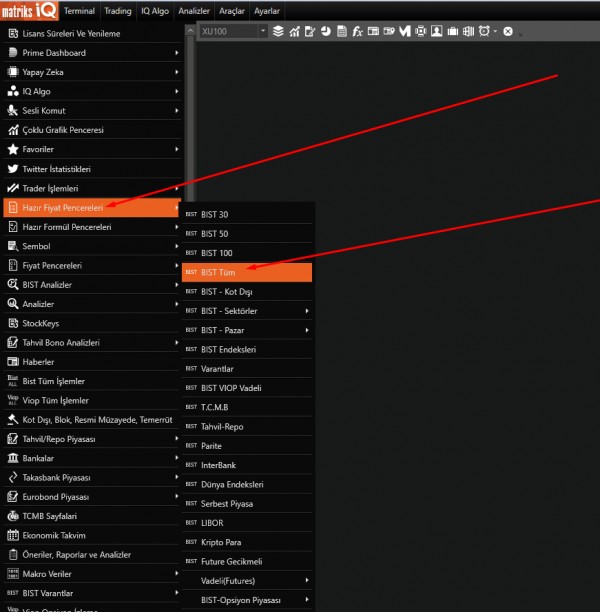Screen dimensions: 600x612
Task: Click the user profile toolbar icon
Action: pos(436,31)
